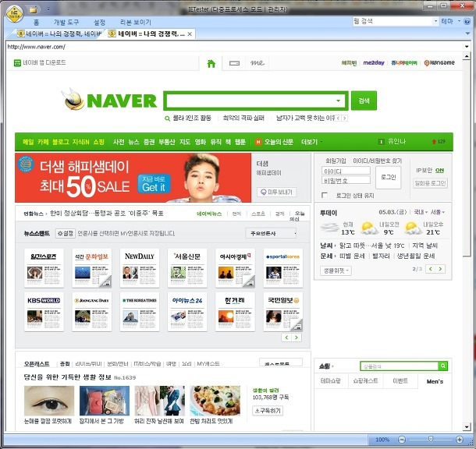This screenshot has height=449, width=476.
Task: Open the 서울신문 newspaper thumbnail
Action: [187, 267]
